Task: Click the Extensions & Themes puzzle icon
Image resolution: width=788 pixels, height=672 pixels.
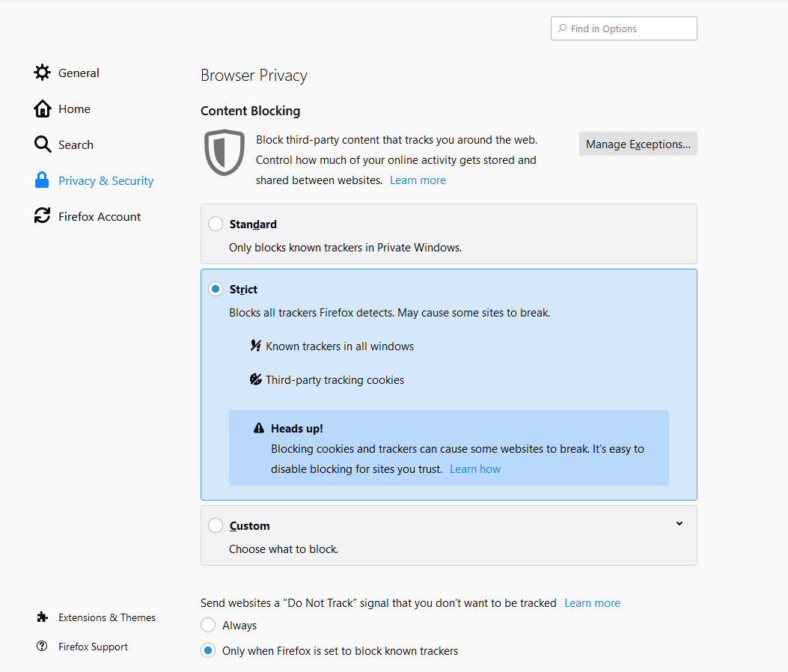Action: (x=42, y=617)
